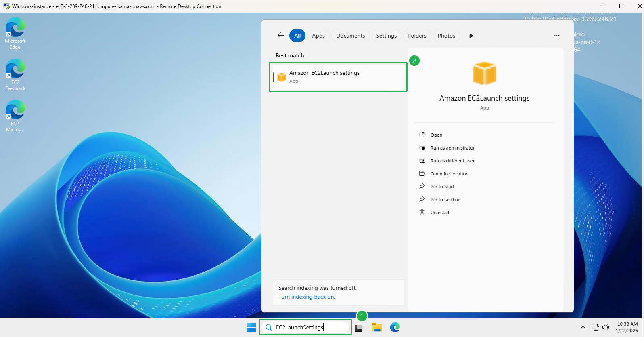The image size is (644, 337).
Task: Click Turn indexing back on link
Action: click(307, 297)
